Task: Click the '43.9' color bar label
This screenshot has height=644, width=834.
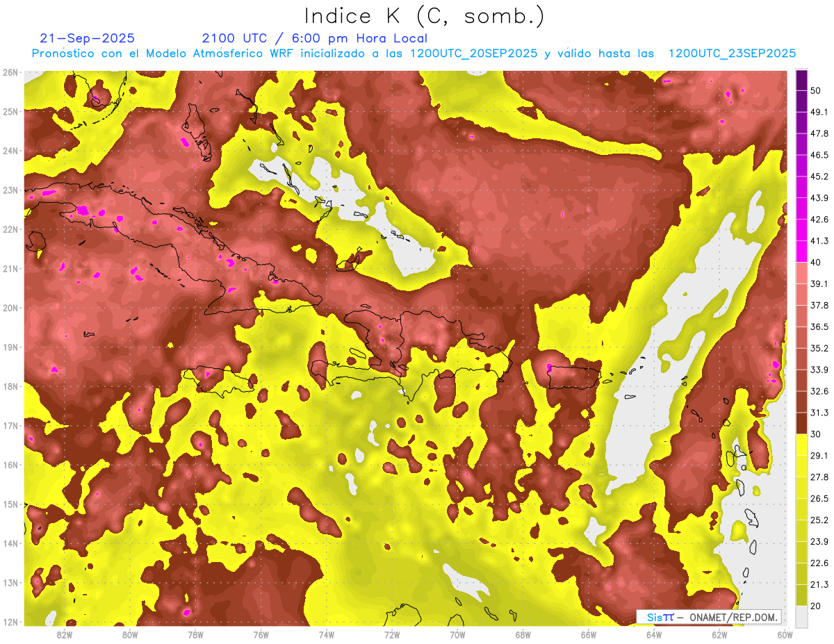Action: (x=819, y=198)
